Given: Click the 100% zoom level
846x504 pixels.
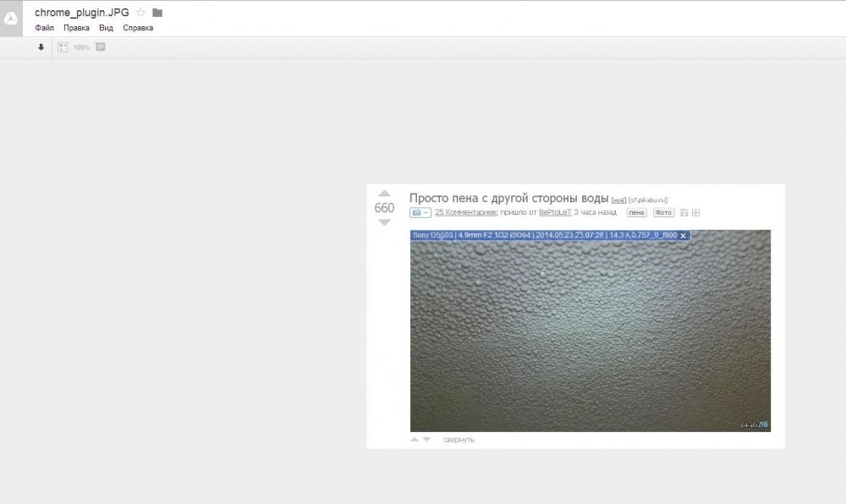Looking at the screenshot, I should click(81, 47).
